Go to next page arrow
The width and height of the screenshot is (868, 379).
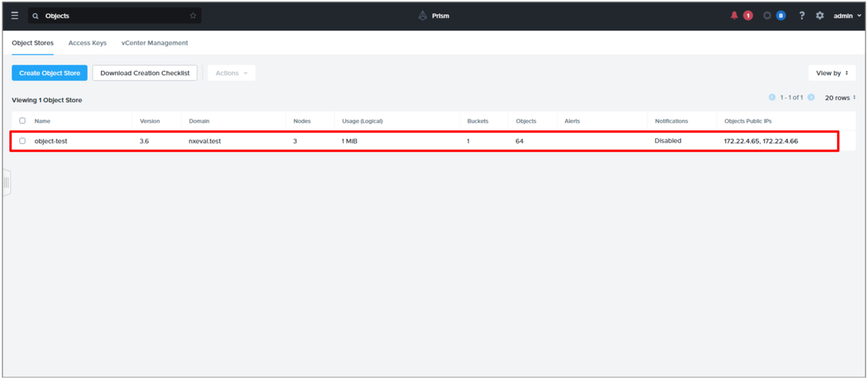coord(811,98)
